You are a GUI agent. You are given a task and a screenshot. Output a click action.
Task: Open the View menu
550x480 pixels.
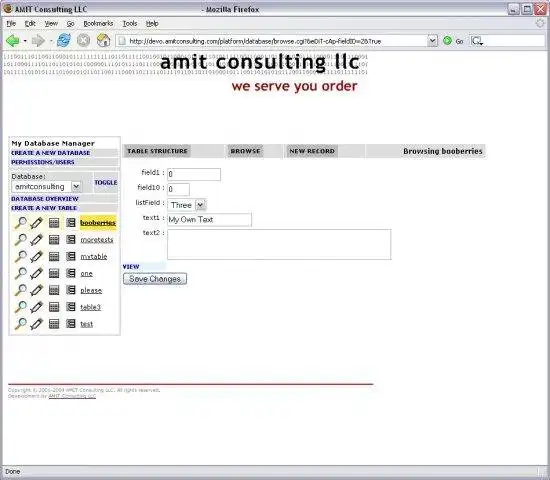tap(51, 24)
